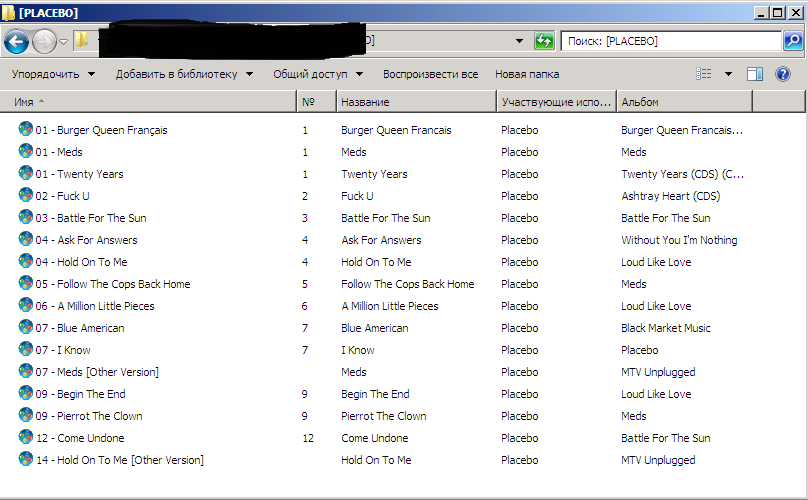Select file icon for 07 - Blue American
The image size is (808, 500).
25,327
